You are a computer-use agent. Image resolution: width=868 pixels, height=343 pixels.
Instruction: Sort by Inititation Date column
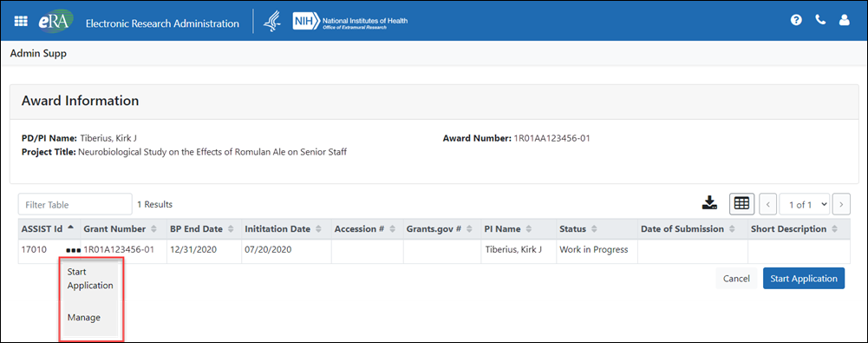click(x=286, y=229)
